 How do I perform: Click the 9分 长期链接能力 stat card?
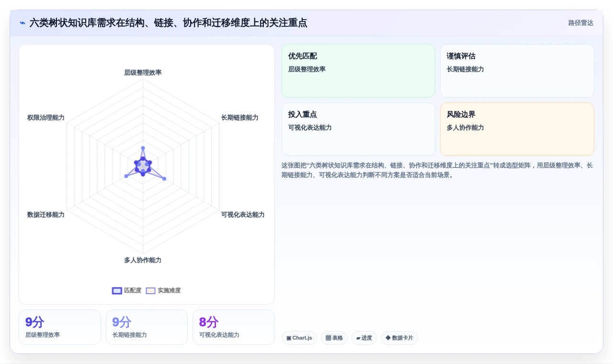tap(147, 327)
